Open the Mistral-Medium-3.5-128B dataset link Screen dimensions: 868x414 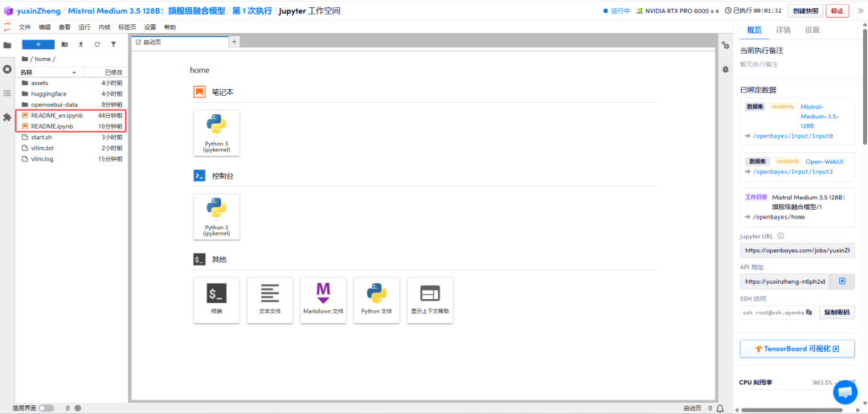[821, 117]
